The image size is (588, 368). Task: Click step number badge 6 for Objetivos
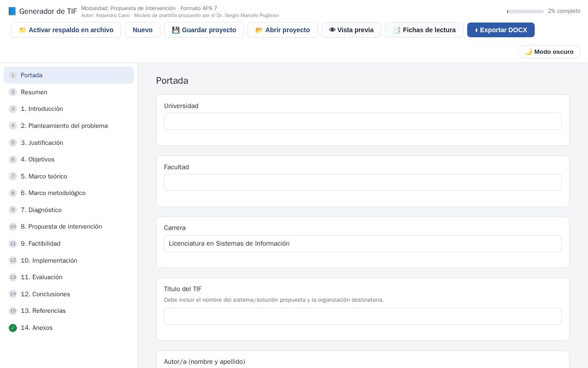(x=13, y=160)
